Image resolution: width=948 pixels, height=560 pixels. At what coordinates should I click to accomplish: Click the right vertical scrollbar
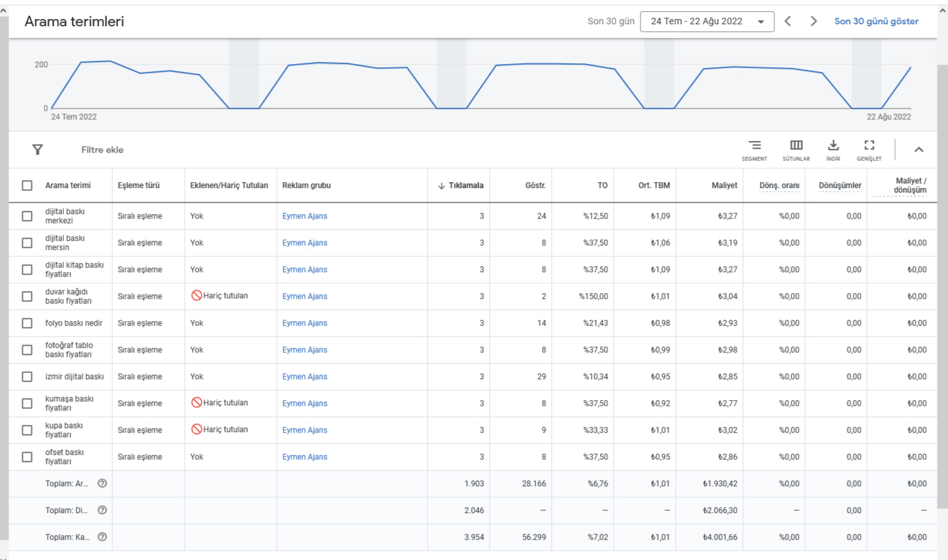coord(942,287)
